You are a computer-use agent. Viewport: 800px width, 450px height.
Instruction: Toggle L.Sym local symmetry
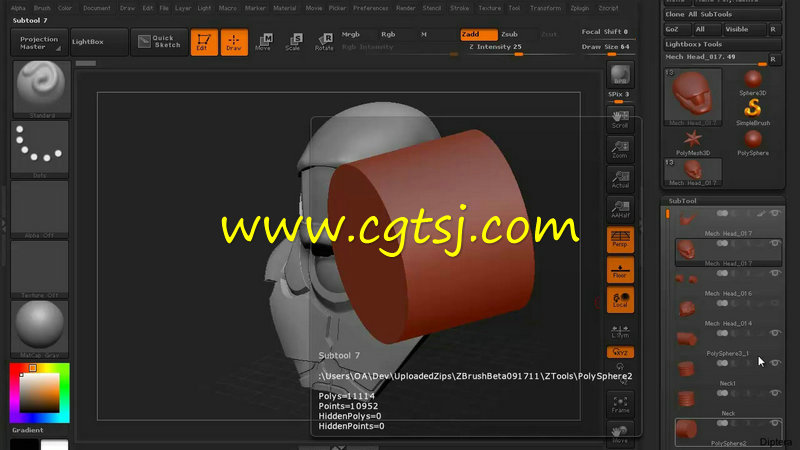pos(620,331)
